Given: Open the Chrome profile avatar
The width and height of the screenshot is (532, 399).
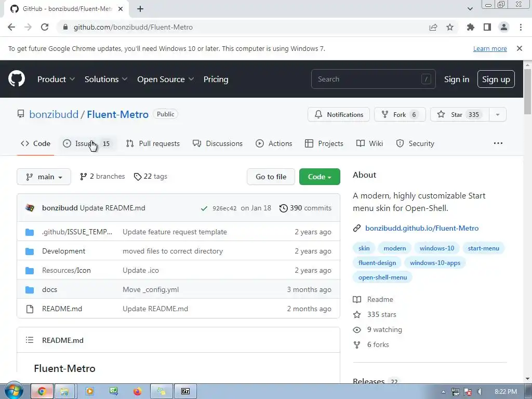Looking at the screenshot, I should click(504, 27).
